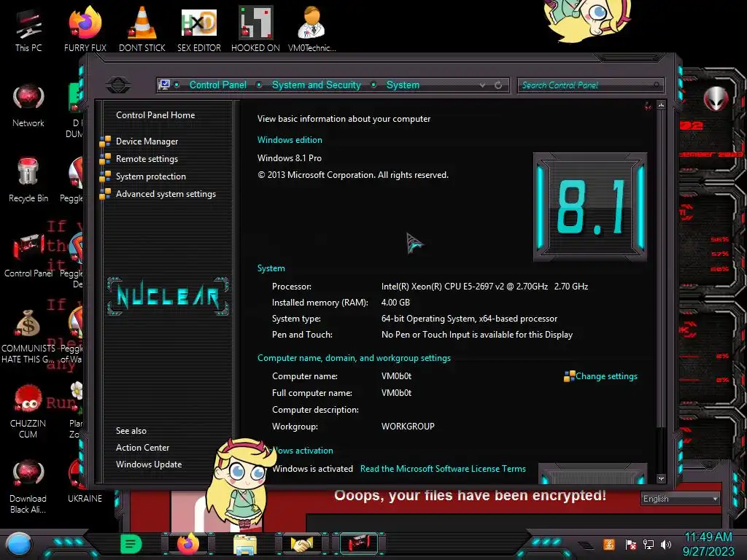
Task: Open COMMUNISTS HATE THIS G... desktop icon
Action: [x=28, y=335]
